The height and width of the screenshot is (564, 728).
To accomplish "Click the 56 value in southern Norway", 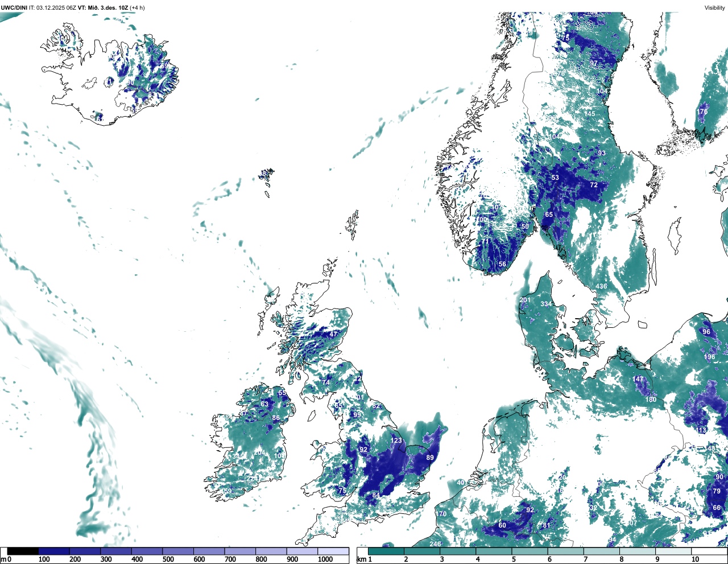I will click(502, 265).
